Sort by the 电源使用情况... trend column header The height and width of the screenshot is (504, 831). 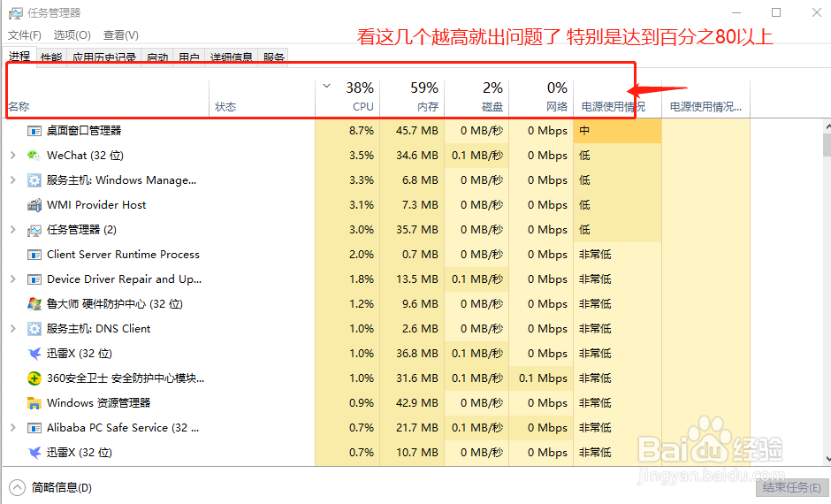706,98
